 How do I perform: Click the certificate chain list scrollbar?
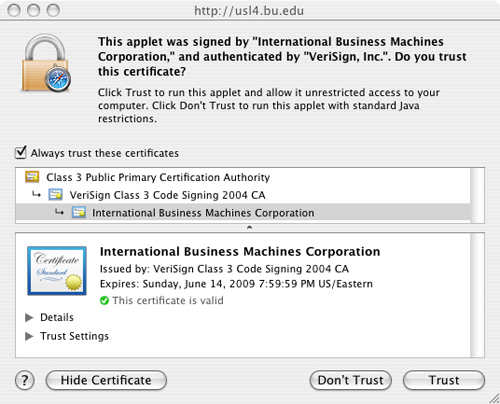pyautogui.click(x=477, y=195)
